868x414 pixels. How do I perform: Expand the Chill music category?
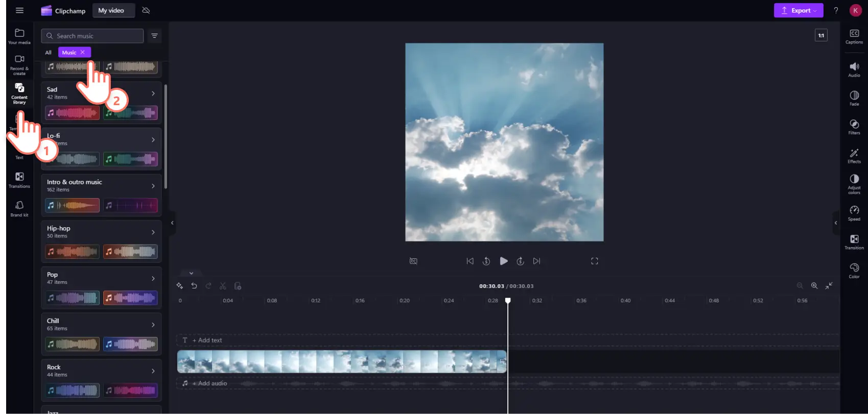pyautogui.click(x=153, y=325)
